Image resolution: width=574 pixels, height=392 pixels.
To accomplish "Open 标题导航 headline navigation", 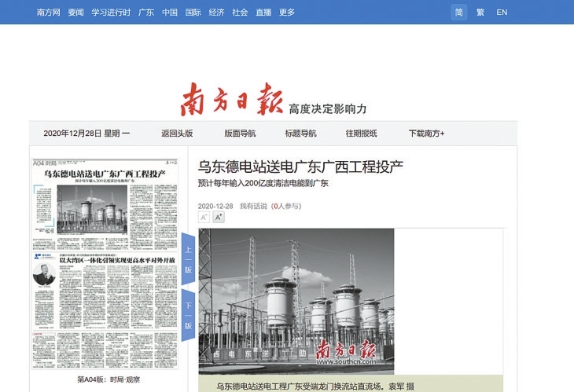I will (300, 134).
